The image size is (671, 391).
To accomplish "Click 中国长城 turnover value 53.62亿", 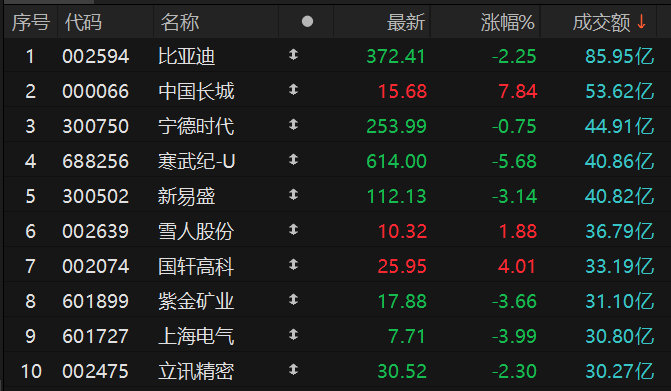I will tap(619, 91).
